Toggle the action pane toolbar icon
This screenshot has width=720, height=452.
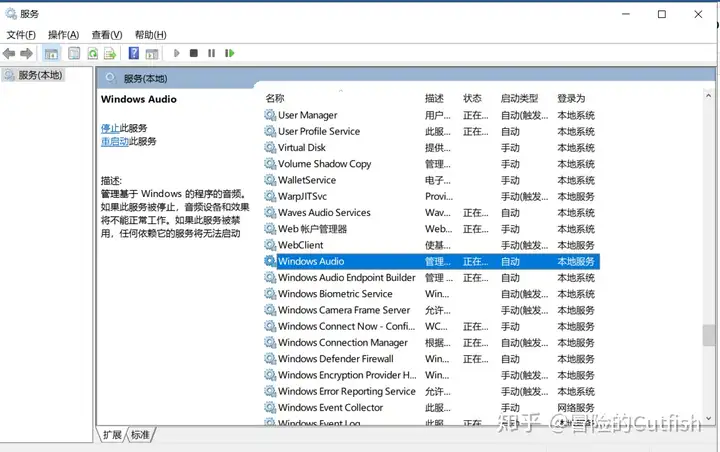click(152, 54)
